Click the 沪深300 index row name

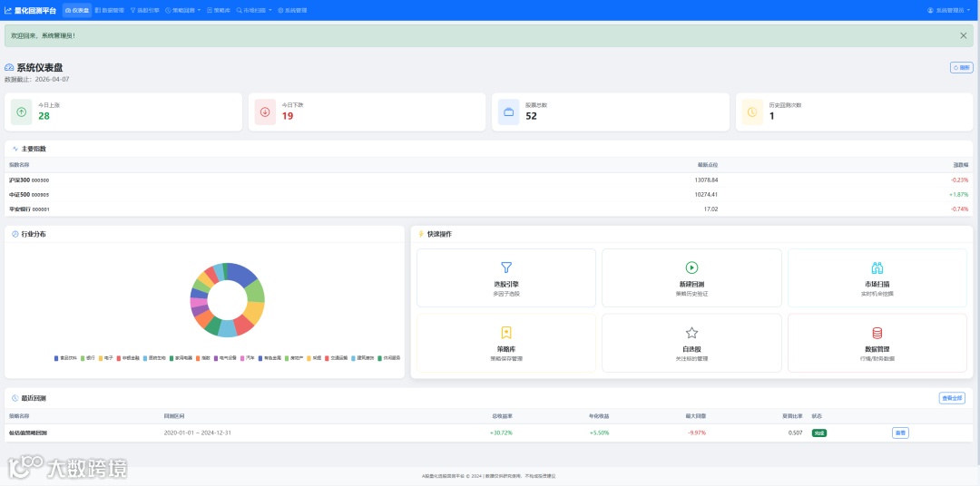coord(19,180)
